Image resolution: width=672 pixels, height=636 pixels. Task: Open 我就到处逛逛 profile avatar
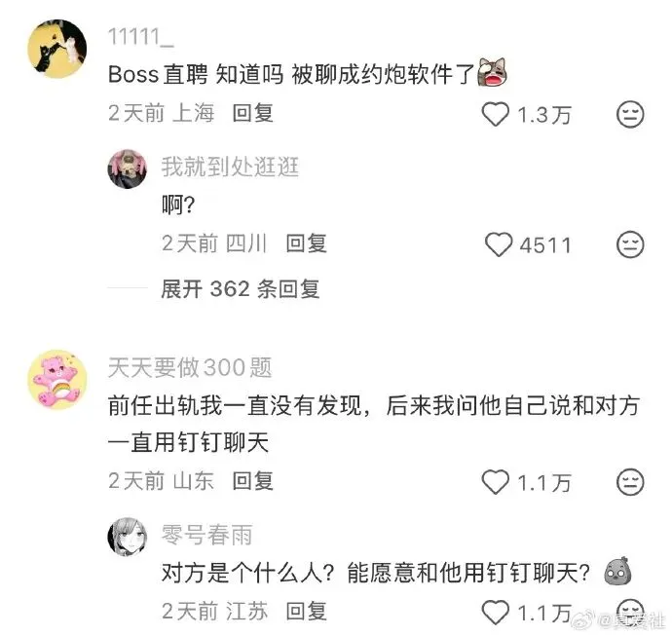pos(128,168)
